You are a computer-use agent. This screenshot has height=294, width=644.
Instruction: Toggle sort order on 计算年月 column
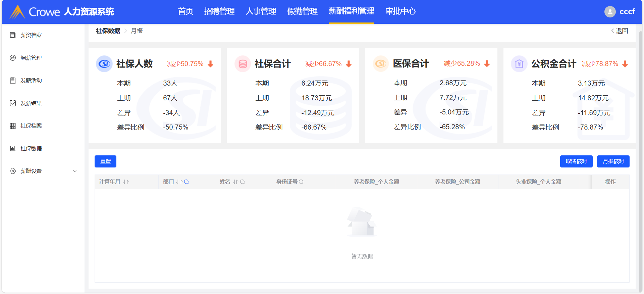point(126,182)
